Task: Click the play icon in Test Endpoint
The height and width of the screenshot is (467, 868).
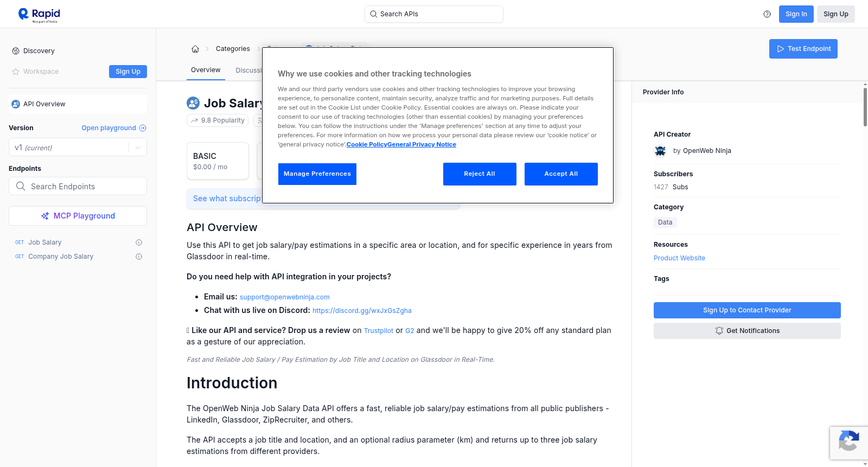Action: (x=781, y=49)
